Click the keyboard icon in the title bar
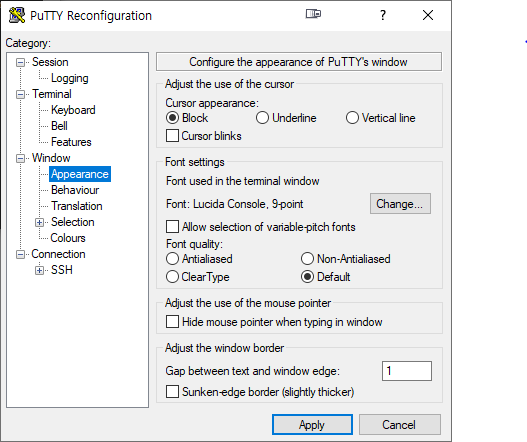The image size is (527, 442). (x=313, y=14)
